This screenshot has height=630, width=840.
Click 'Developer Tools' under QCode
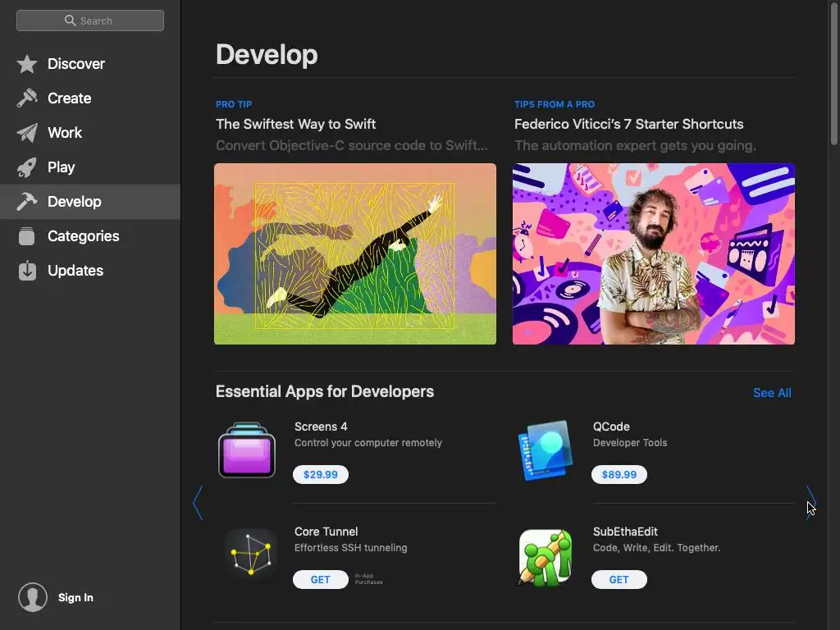[x=630, y=442]
